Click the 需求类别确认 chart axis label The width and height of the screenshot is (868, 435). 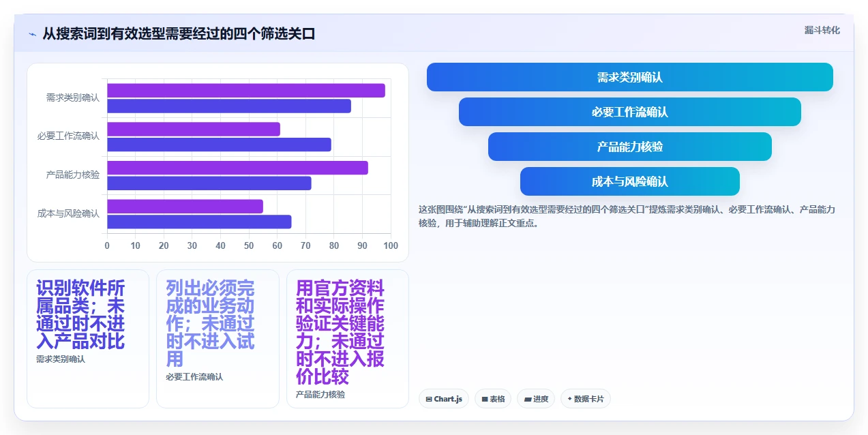point(73,97)
